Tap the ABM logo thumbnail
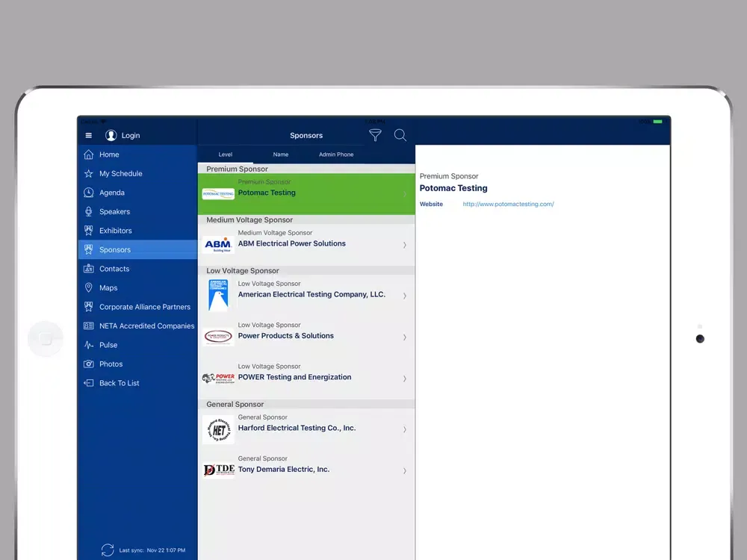 [218, 245]
